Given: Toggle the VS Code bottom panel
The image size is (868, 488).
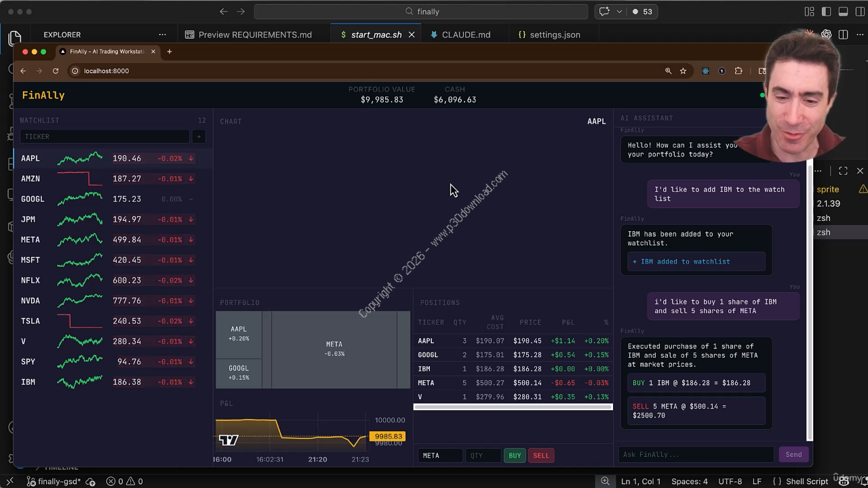Looking at the screenshot, I should (x=843, y=12).
